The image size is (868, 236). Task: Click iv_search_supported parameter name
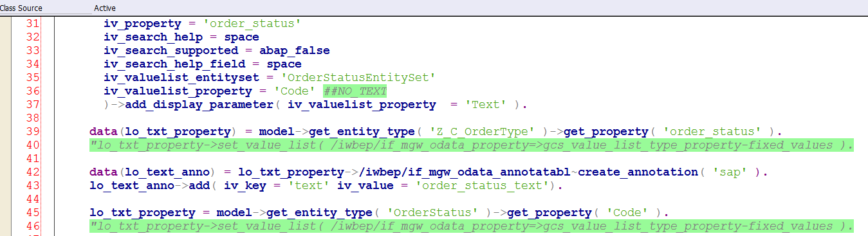pos(171,51)
